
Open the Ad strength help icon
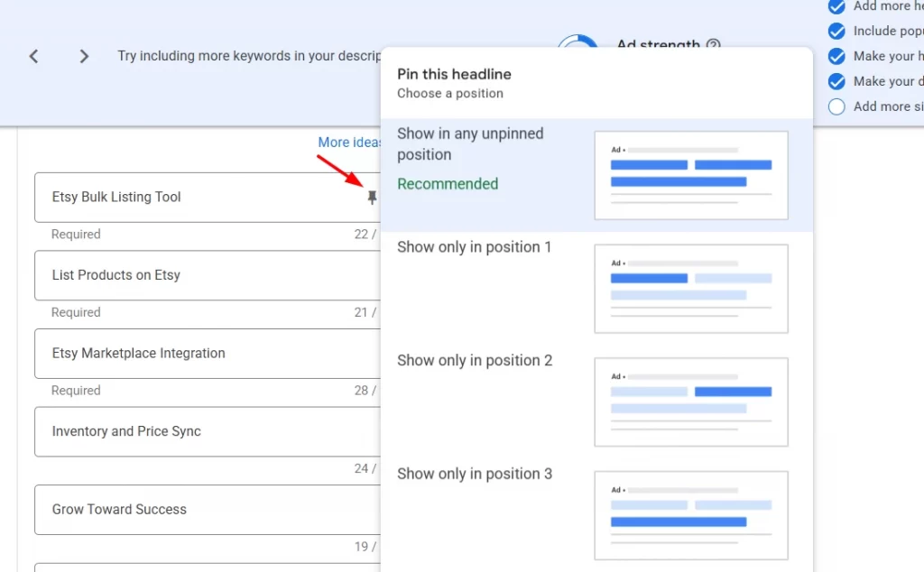pyautogui.click(x=714, y=44)
